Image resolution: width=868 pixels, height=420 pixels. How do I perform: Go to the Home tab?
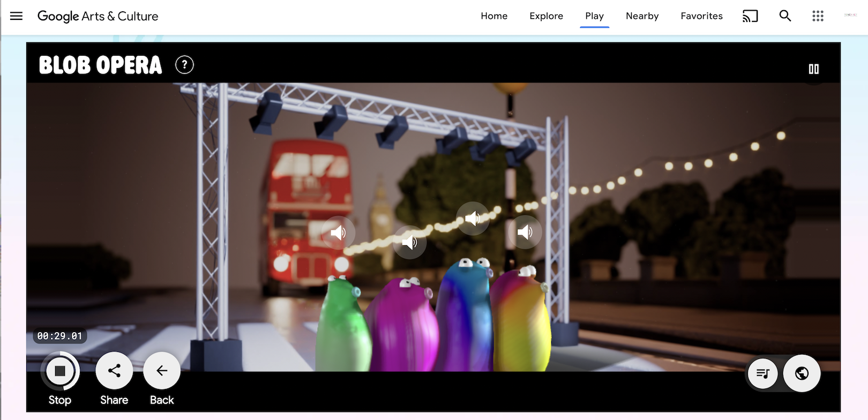494,16
